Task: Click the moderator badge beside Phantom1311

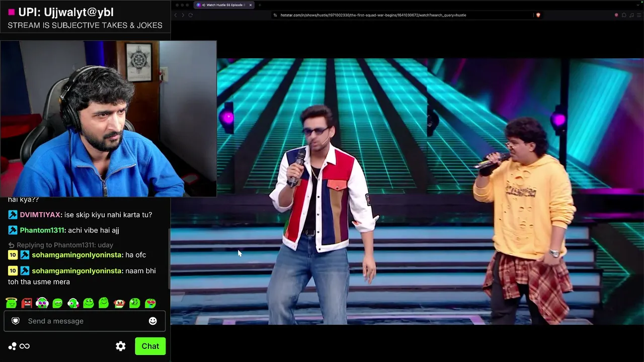Action: coord(13,230)
